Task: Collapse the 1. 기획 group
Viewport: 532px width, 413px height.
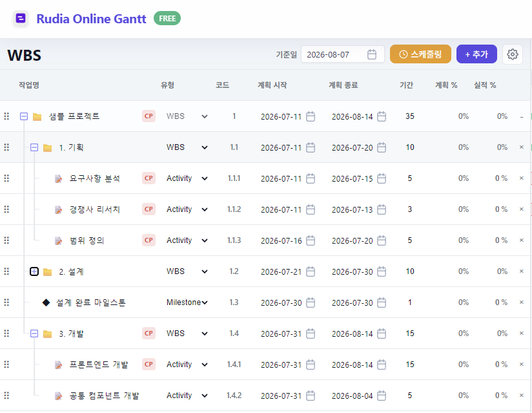Action: [x=34, y=147]
